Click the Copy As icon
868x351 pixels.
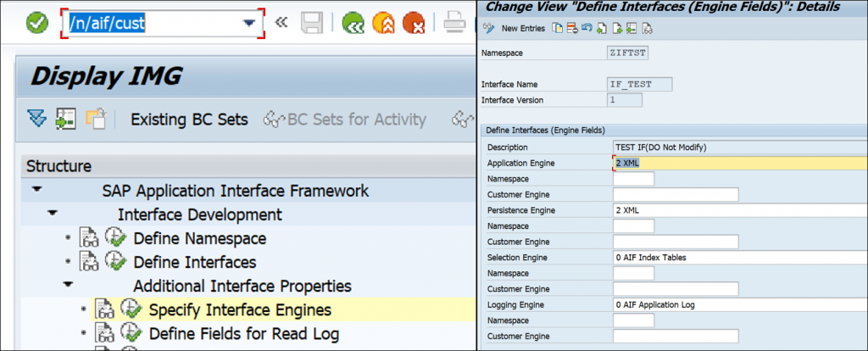coord(558,28)
